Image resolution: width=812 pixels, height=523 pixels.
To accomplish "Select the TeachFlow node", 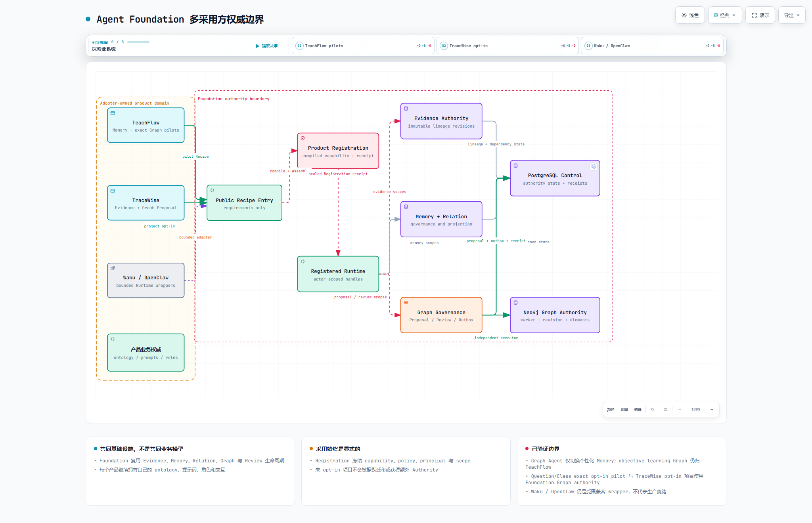I will (x=146, y=125).
